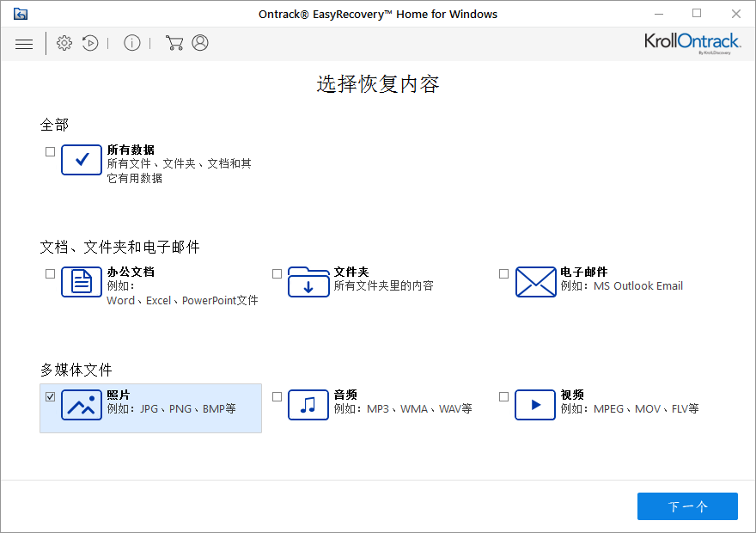Check the 电子邮件 checkbox
The height and width of the screenshot is (533, 756).
[x=503, y=273]
